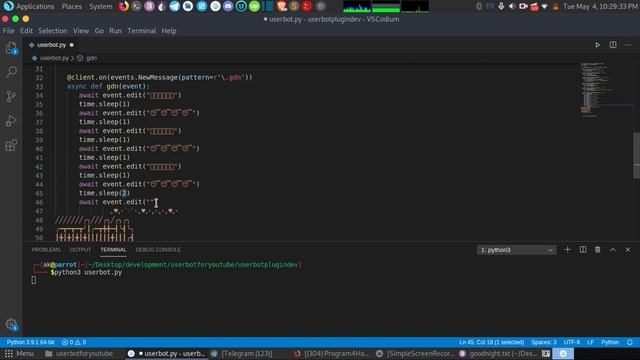Select Python 3.9.1 64-bit interpreter in status bar
The height and width of the screenshot is (360, 640).
click(31, 342)
